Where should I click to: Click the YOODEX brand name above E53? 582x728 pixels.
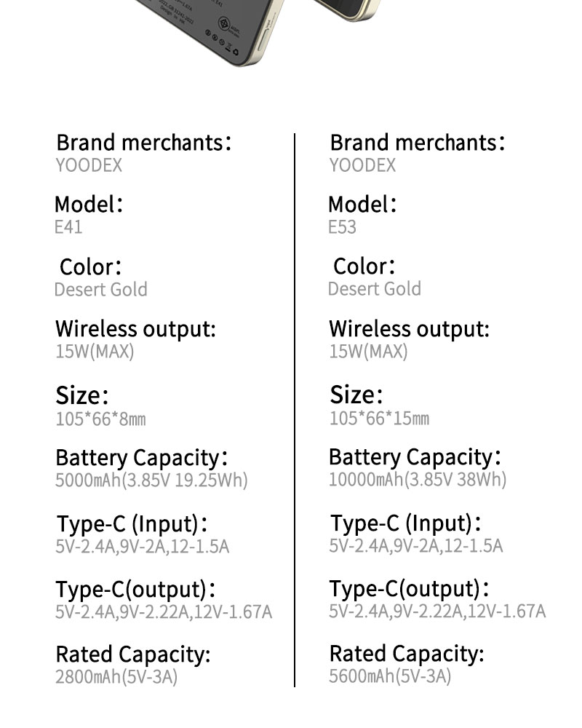(x=362, y=165)
